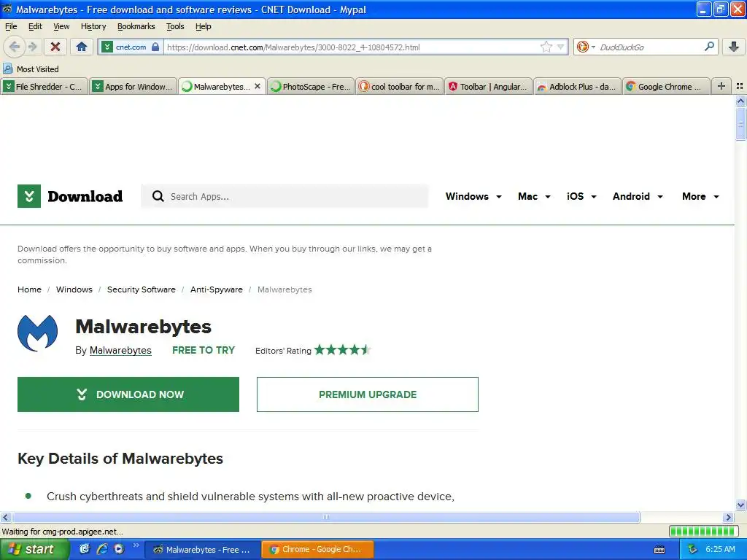Click the PREMIUM UPGRADE button
The height and width of the screenshot is (560, 747).
[368, 394]
